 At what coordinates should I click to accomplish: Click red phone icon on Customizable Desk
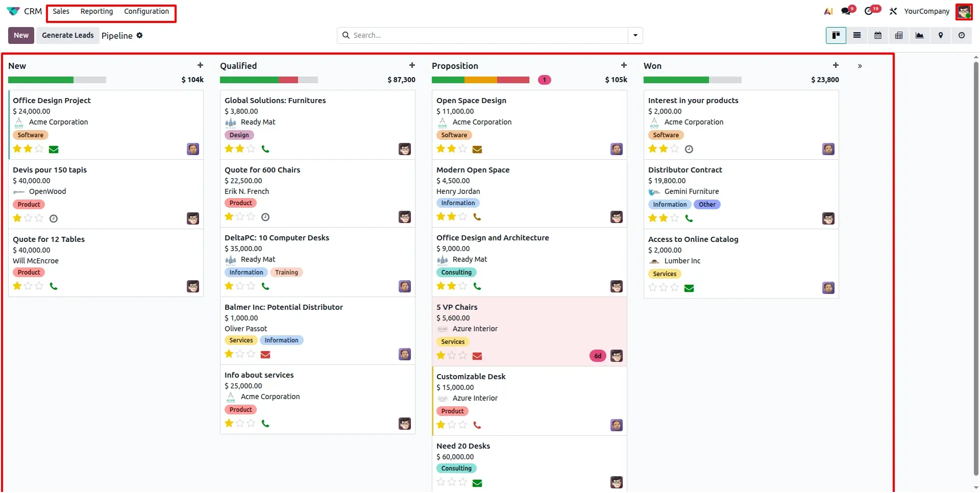pyautogui.click(x=477, y=425)
